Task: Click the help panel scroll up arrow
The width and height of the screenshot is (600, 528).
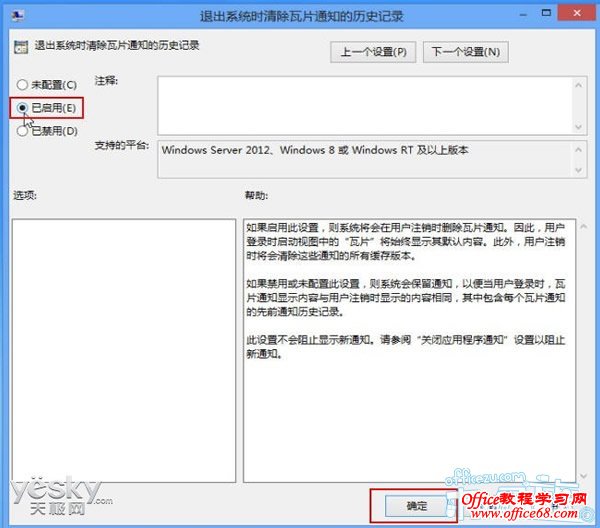Action: (584, 227)
